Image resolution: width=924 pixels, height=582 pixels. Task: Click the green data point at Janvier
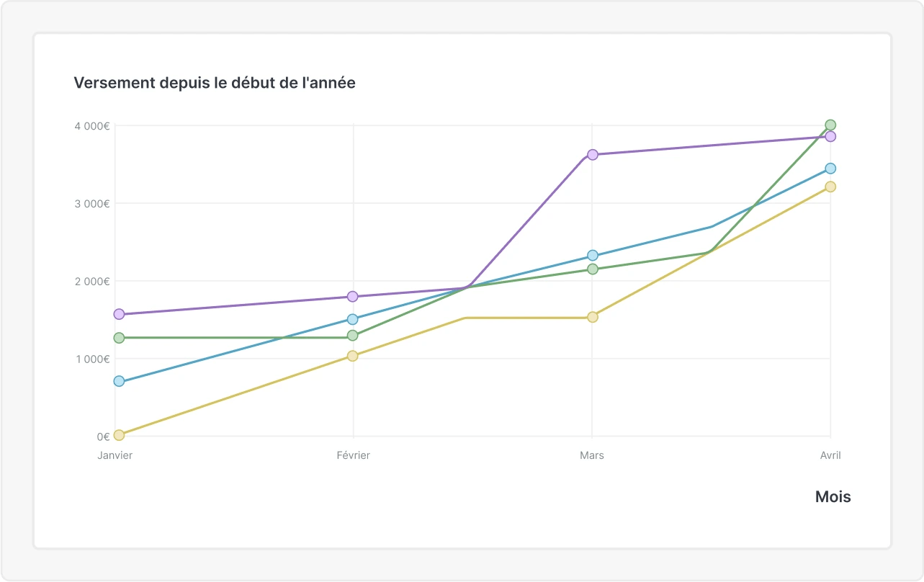click(120, 338)
